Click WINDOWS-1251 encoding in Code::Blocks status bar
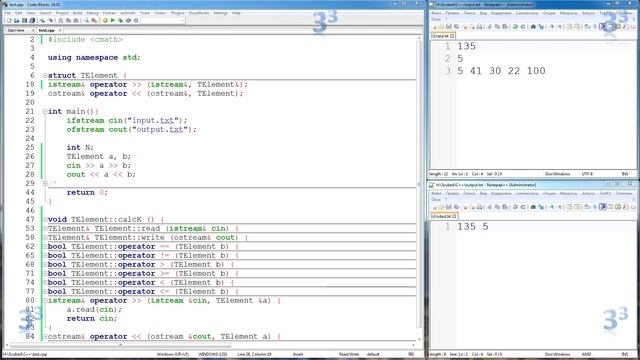This screenshot has width=640, height=360. coord(212,354)
